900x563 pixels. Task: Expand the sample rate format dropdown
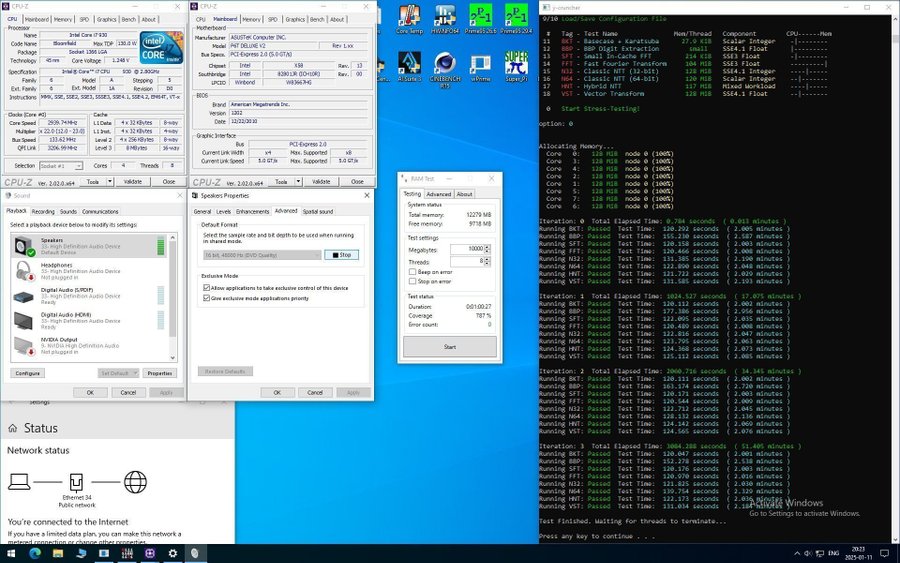(x=260, y=255)
